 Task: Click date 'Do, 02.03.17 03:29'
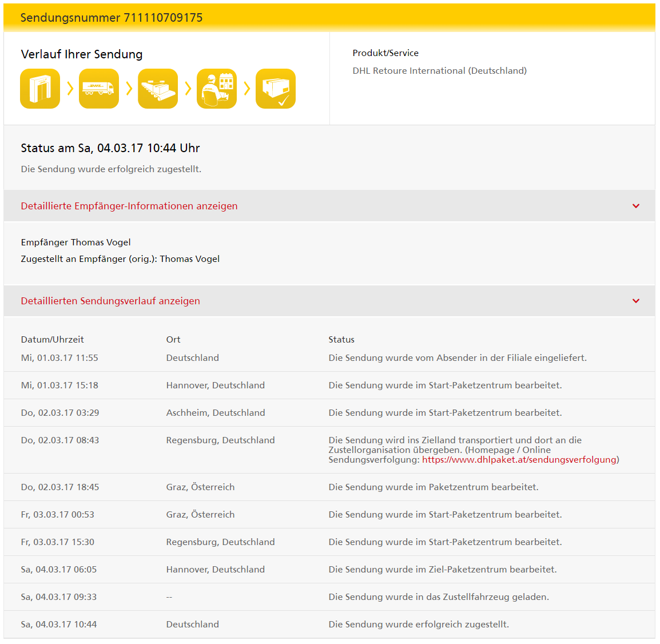click(x=60, y=412)
